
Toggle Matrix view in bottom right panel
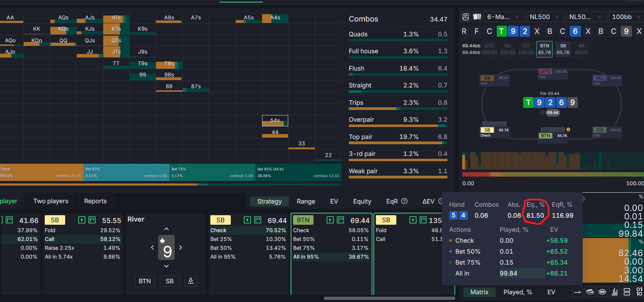(479, 292)
